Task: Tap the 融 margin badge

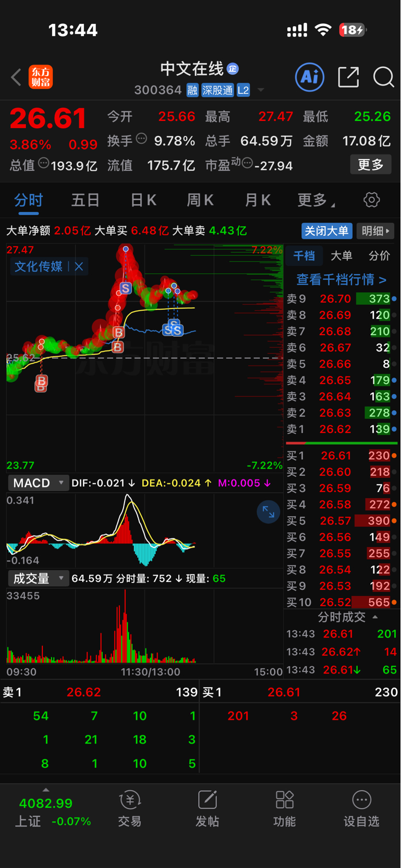Action: (x=192, y=90)
